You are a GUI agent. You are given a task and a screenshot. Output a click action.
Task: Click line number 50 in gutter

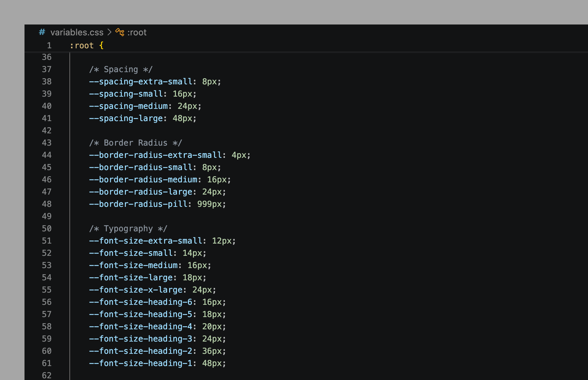[47, 229]
